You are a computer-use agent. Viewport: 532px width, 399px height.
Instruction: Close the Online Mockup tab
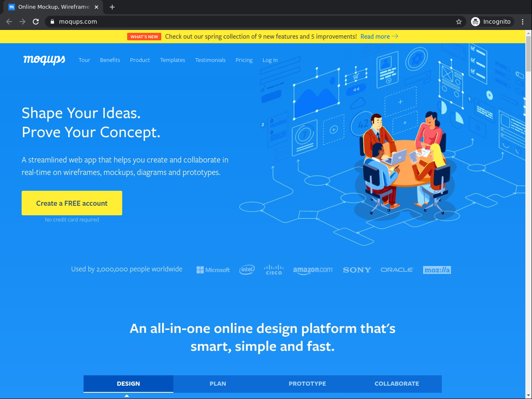pyautogui.click(x=96, y=7)
